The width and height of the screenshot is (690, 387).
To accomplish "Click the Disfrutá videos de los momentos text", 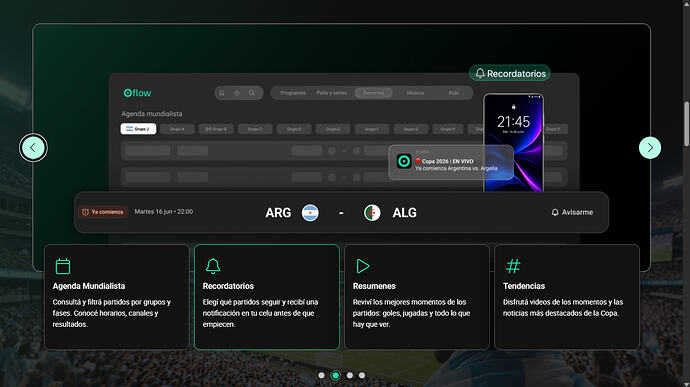I will point(563,308).
